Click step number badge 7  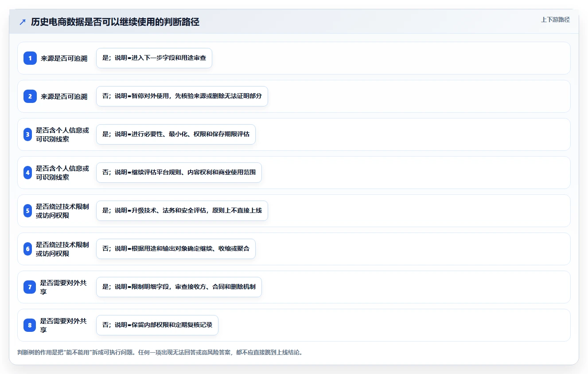pos(30,287)
